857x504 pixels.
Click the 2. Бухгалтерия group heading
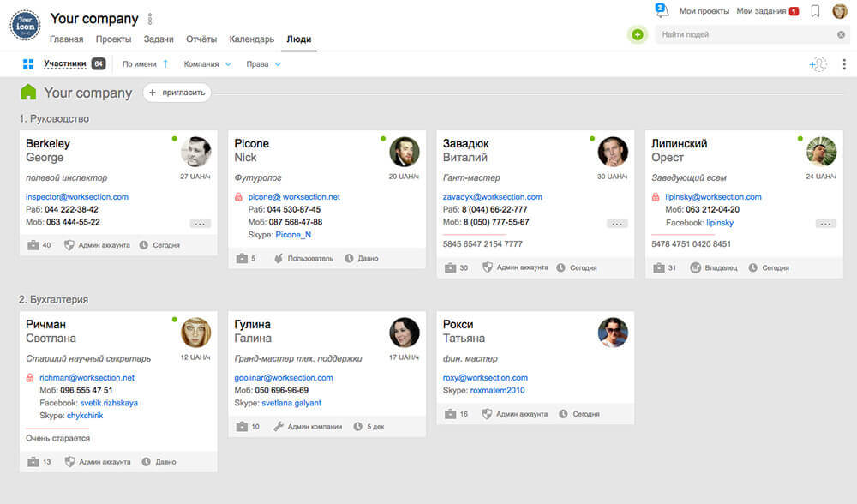[x=53, y=299]
